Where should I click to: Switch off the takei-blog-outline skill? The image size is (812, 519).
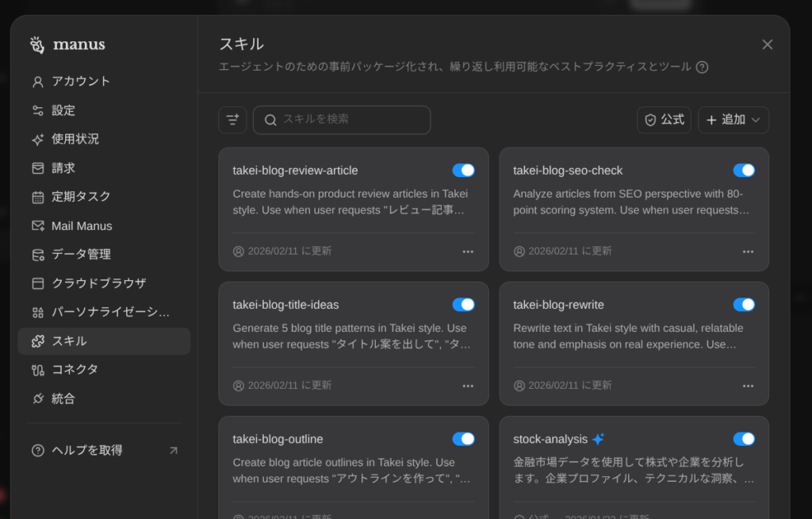pyautogui.click(x=463, y=439)
